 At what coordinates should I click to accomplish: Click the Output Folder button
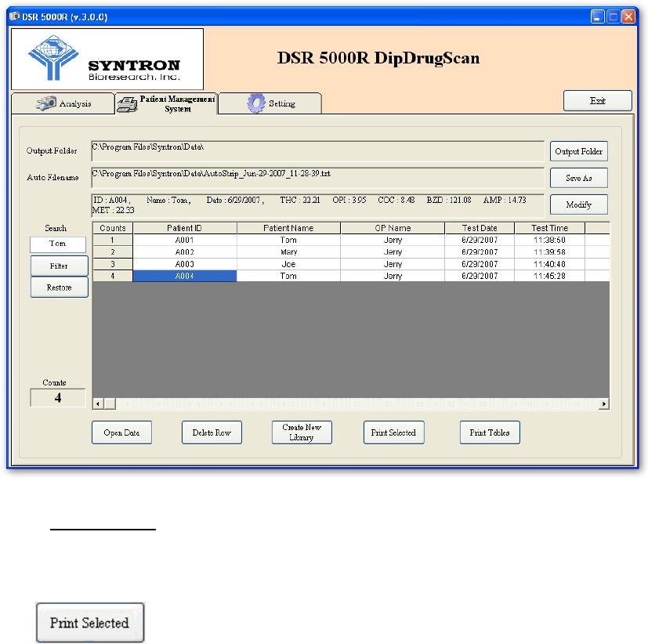tap(578, 151)
